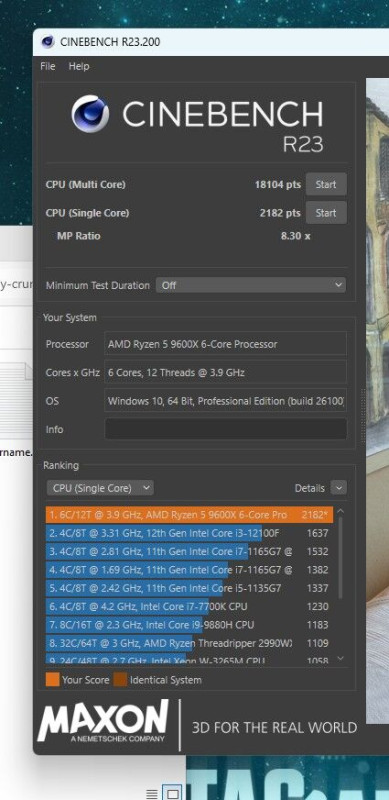Viewport: 389px width, 800px height.
Task: Select ranking entry AMD Ryzen 5 9600X
Action: coord(189,515)
